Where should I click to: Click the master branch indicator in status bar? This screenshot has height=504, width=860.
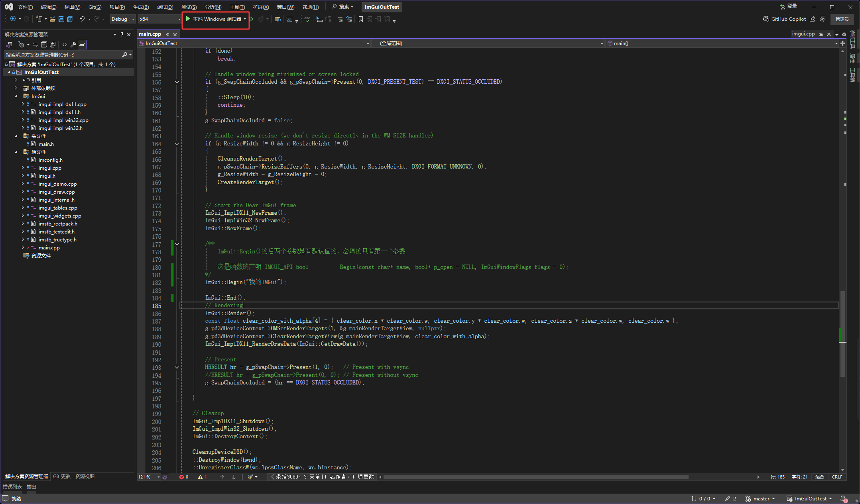(760, 498)
